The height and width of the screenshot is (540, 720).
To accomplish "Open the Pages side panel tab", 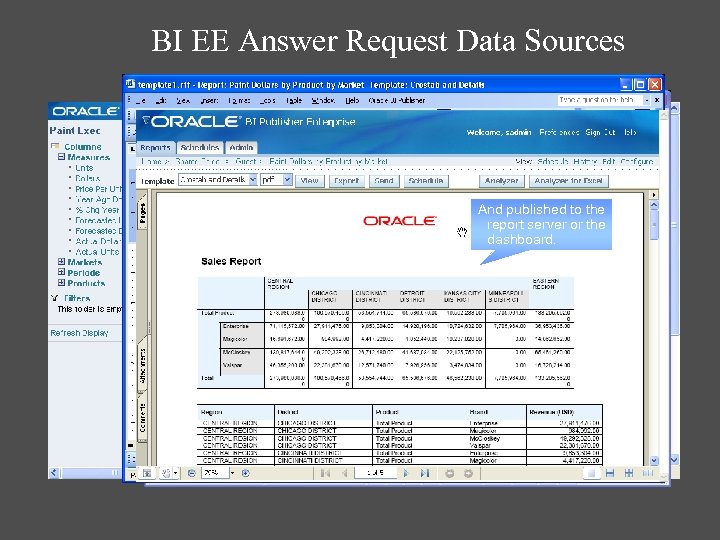I will 142,213.
